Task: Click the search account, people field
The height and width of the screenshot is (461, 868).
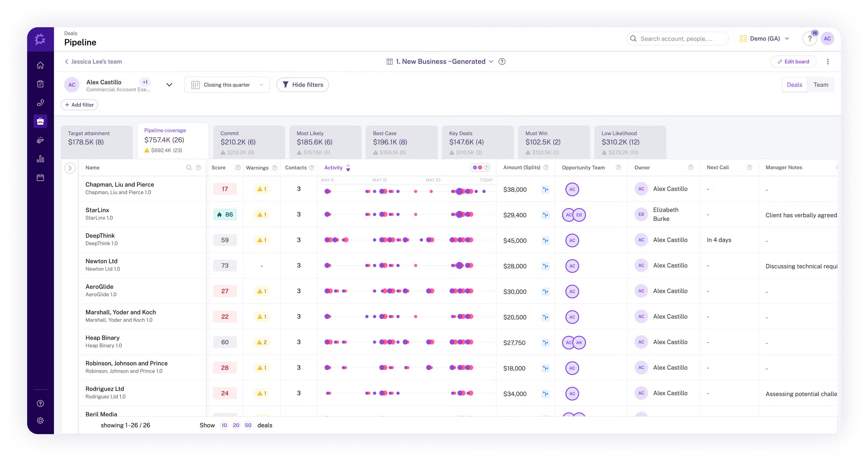Action: click(x=677, y=39)
